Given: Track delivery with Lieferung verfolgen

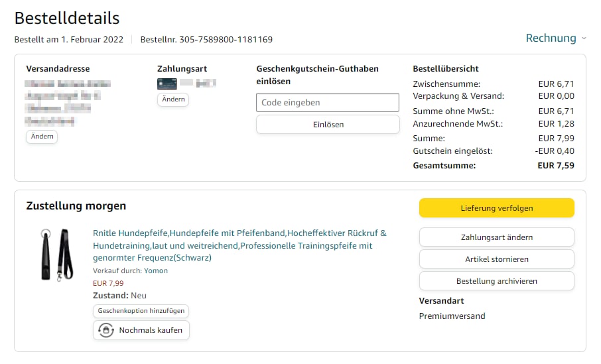Looking at the screenshot, I should pyautogui.click(x=496, y=208).
